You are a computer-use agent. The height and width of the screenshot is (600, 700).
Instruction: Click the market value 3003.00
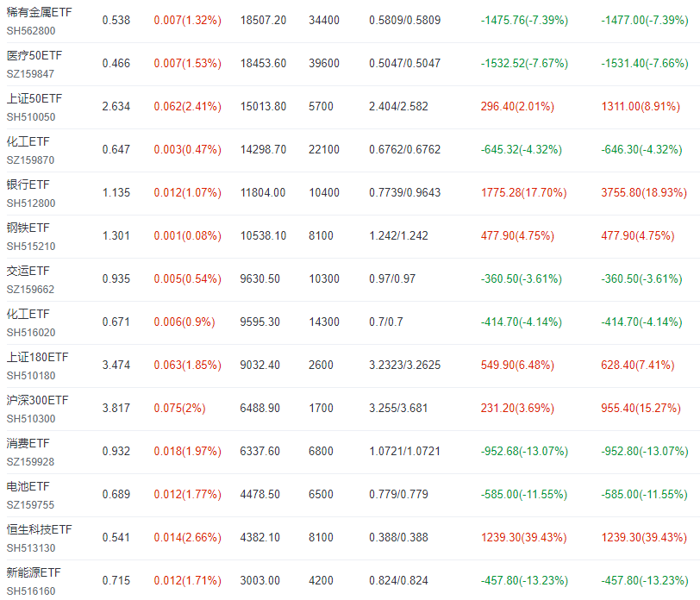[x=259, y=580]
